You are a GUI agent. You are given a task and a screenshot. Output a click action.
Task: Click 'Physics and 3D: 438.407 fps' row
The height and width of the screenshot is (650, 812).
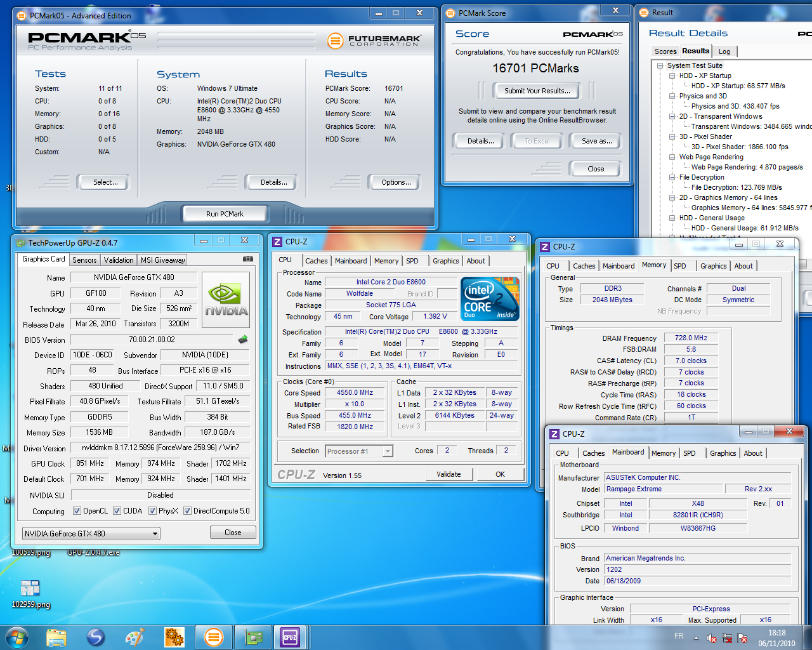click(x=735, y=106)
